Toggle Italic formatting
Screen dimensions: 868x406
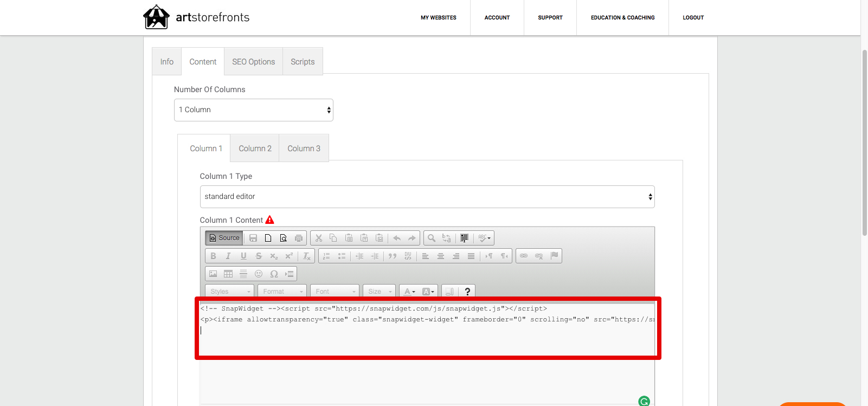tap(228, 256)
